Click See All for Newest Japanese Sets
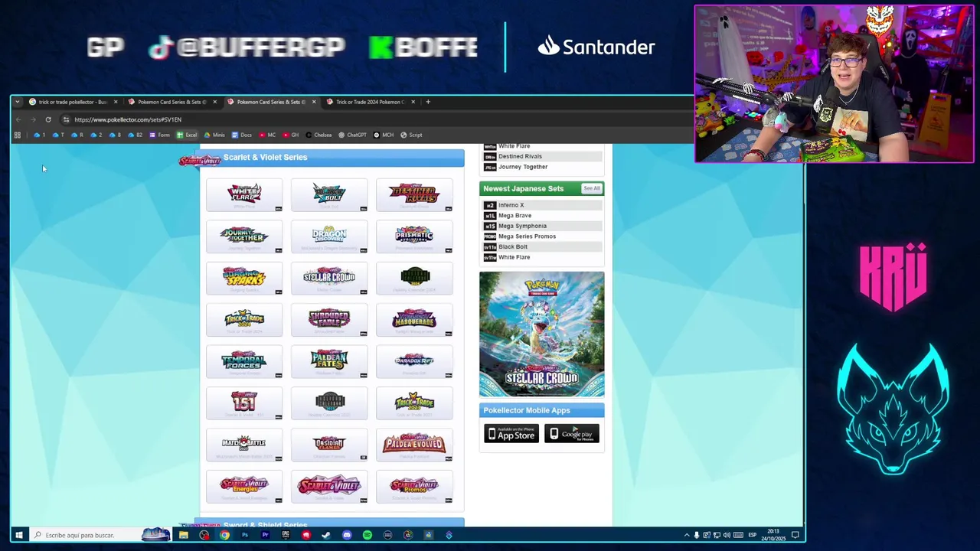Image resolution: width=980 pixels, height=551 pixels. point(592,188)
